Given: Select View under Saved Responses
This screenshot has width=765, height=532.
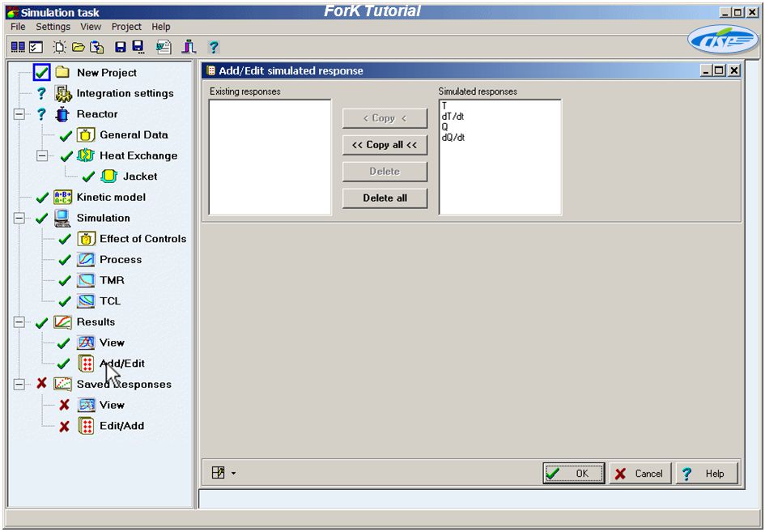Looking at the screenshot, I should coord(112,405).
